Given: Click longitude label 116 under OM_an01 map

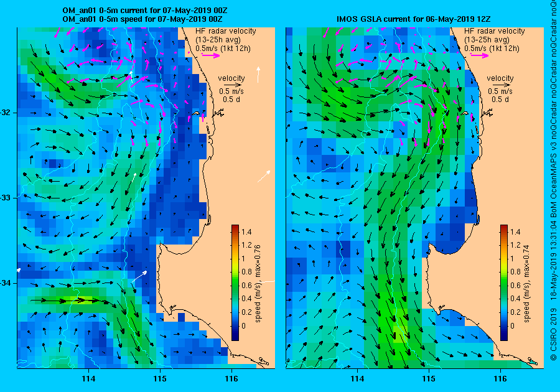Looking at the screenshot, I should coord(231,379).
